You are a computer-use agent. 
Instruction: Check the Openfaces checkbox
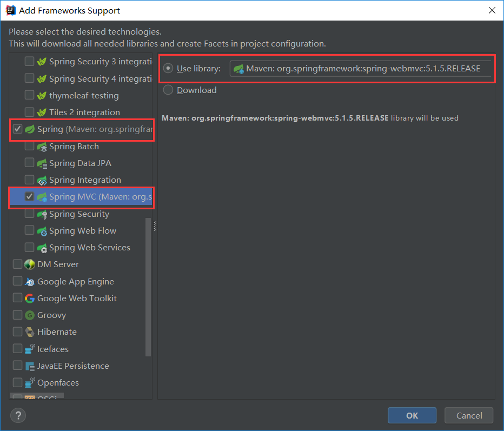(17, 382)
